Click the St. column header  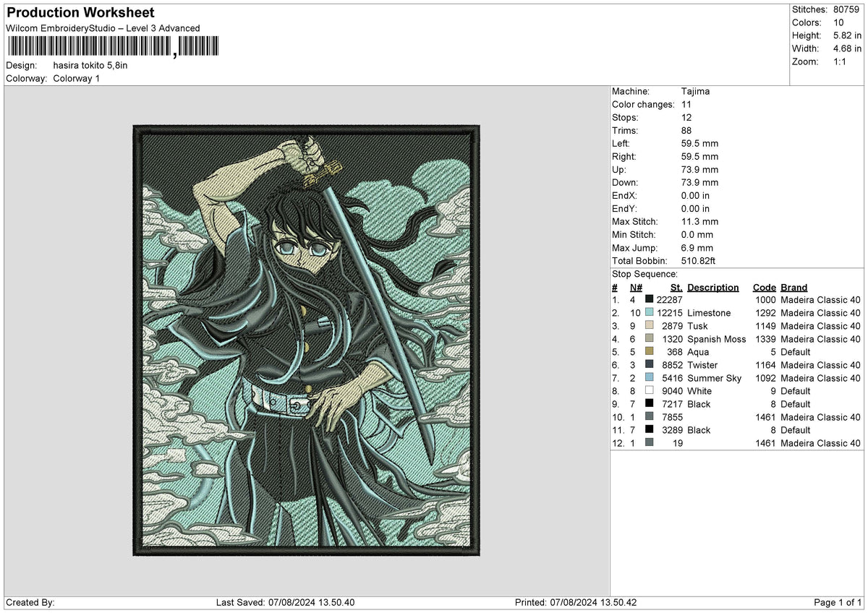tap(676, 287)
